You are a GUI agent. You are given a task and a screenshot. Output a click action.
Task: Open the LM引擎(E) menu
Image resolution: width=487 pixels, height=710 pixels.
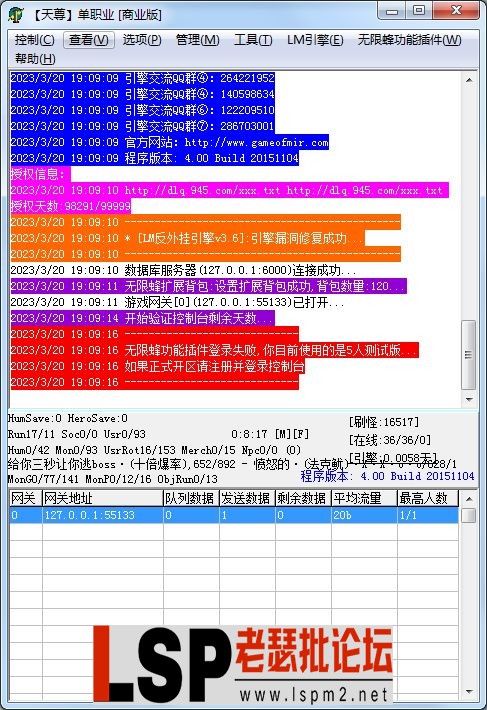pyautogui.click(x=315, y=40)
